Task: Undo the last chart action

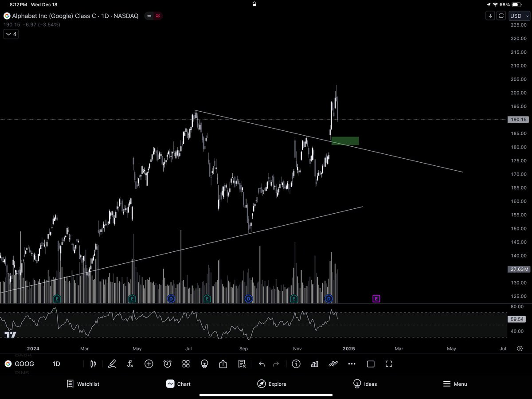Action: click(262, 364)
